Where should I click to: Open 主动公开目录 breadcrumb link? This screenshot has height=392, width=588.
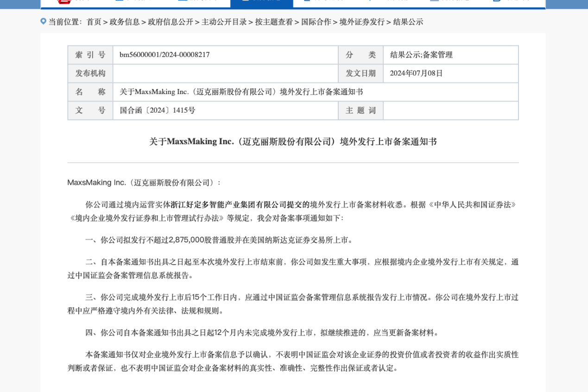[x=224, y=22]
